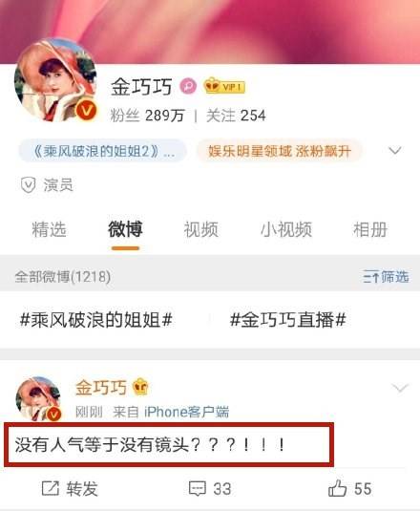Image resolution: width=420 pixels, height=511 pixels.
Task: Tap the orange verified V on profile avatar
Action: pyautogui.click(x=86, y=111)
